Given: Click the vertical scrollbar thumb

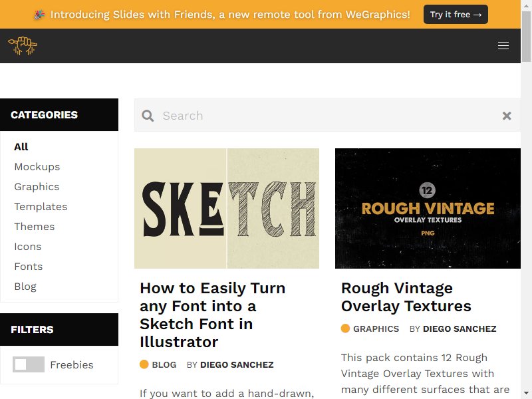Looking at the screenshot, I should click(x=526, y=37).
